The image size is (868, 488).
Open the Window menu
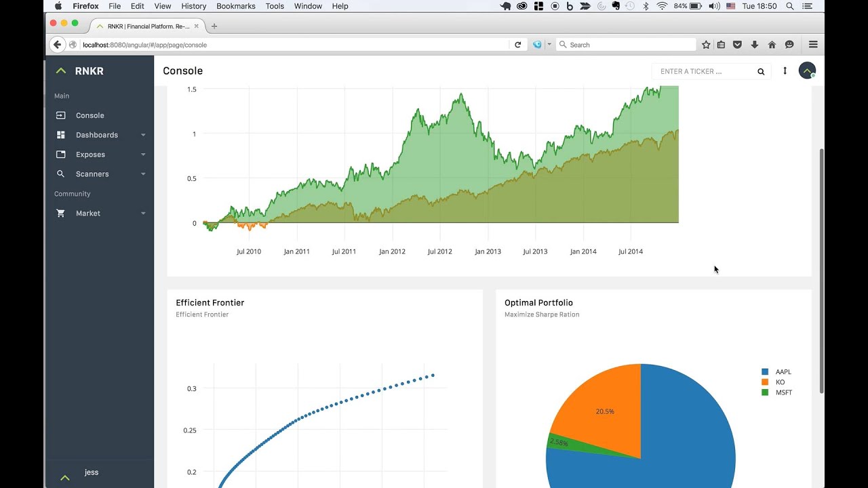click(x=308, y=6)
